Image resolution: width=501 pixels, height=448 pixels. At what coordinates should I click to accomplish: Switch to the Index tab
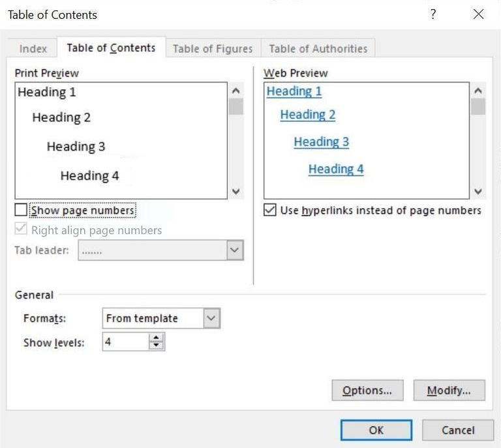(x=33, y=48)
